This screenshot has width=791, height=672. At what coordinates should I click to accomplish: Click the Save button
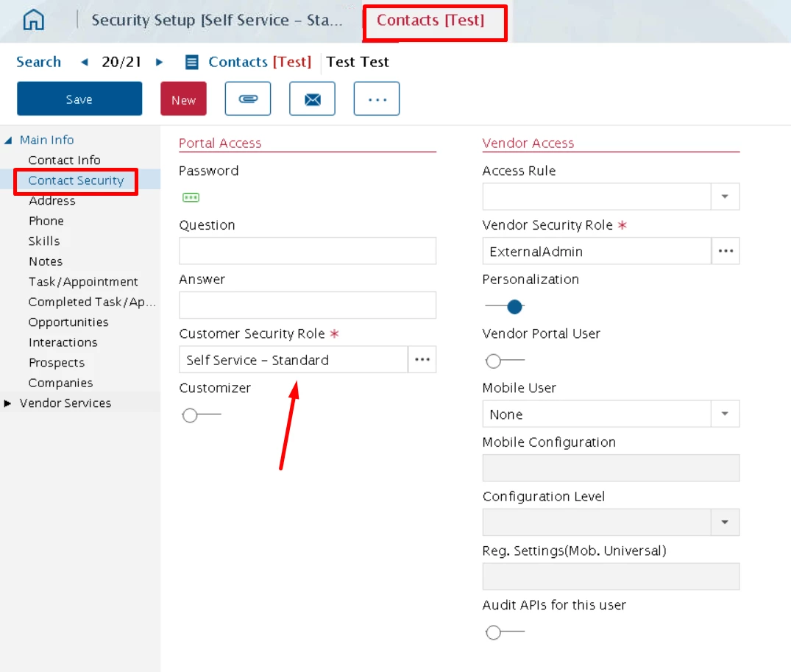pos(79,99)
